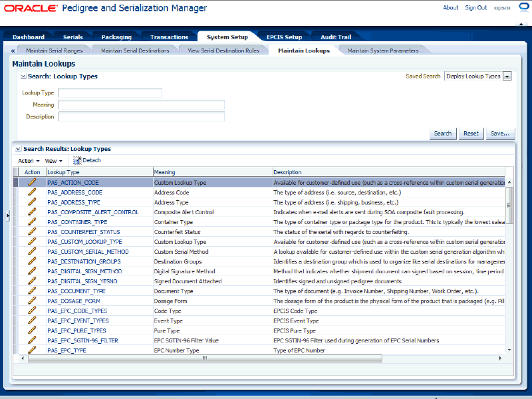The width and height of the screenshot is (532, 399).
Task: Edit the PAS_COMPOSITE_ALERT_CONTROL lookup via pencil icon
Action: [32, 211]
